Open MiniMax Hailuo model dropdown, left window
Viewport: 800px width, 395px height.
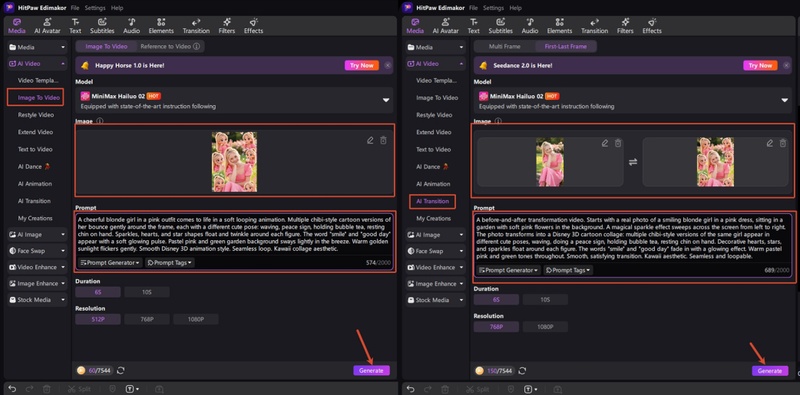point(234,101)
